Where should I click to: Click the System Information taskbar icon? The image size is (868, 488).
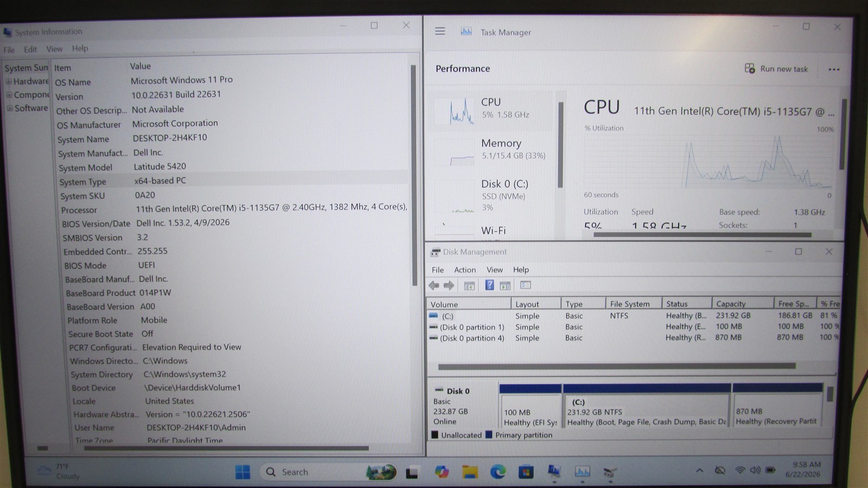pos(554,472)
